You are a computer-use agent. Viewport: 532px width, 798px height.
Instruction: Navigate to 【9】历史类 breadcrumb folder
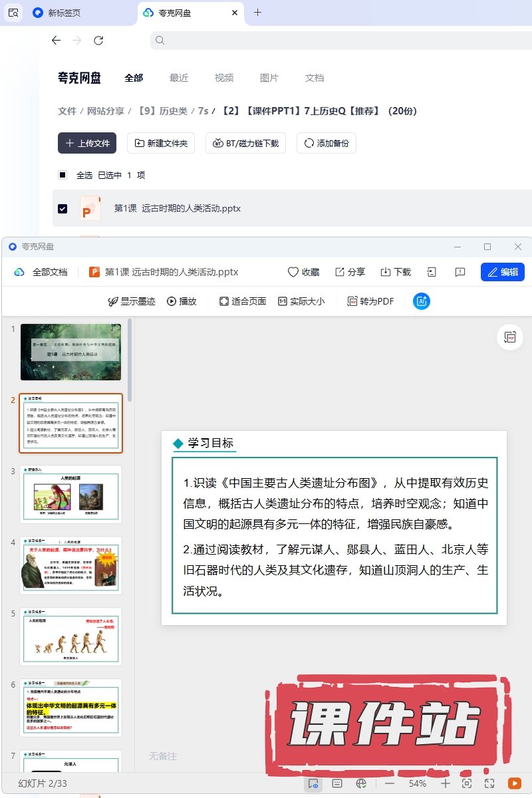pos(162,111)
